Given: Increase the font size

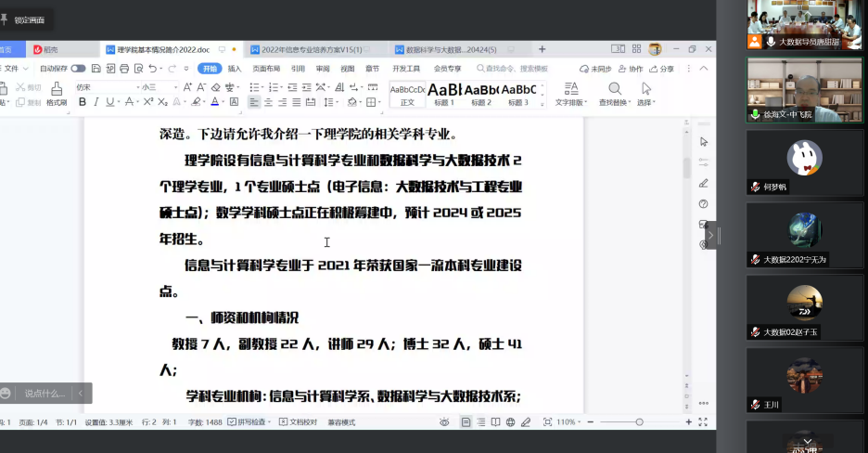Looking at the screenshot, I should tap(187, 87).
